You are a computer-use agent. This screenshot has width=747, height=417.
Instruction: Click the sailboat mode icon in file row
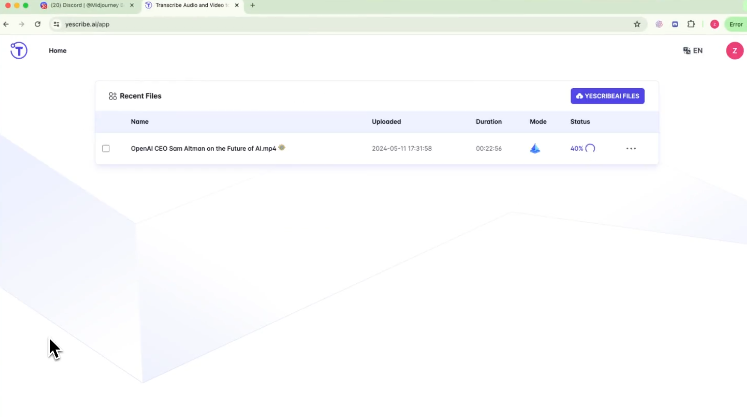click(x=535, y=148)
